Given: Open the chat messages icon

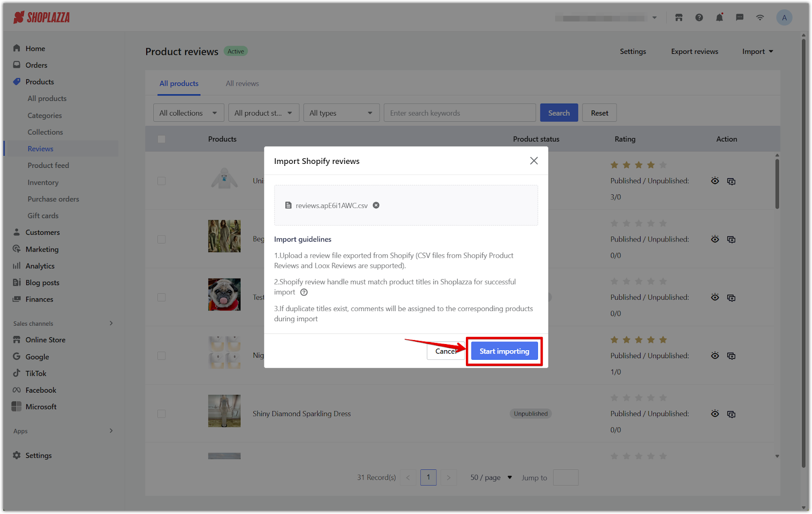Looking at the screenshot, I should pos(740,18).
